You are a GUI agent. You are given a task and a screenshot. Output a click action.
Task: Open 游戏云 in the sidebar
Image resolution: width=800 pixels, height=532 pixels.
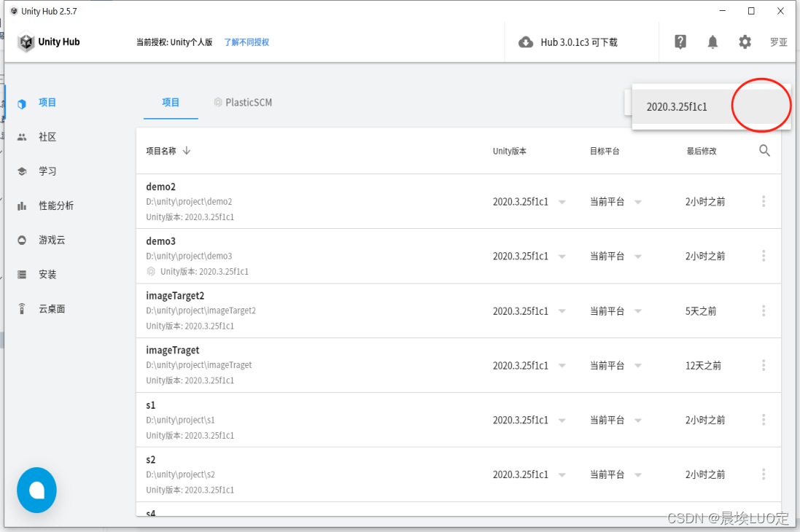click(x=52, y=240)
